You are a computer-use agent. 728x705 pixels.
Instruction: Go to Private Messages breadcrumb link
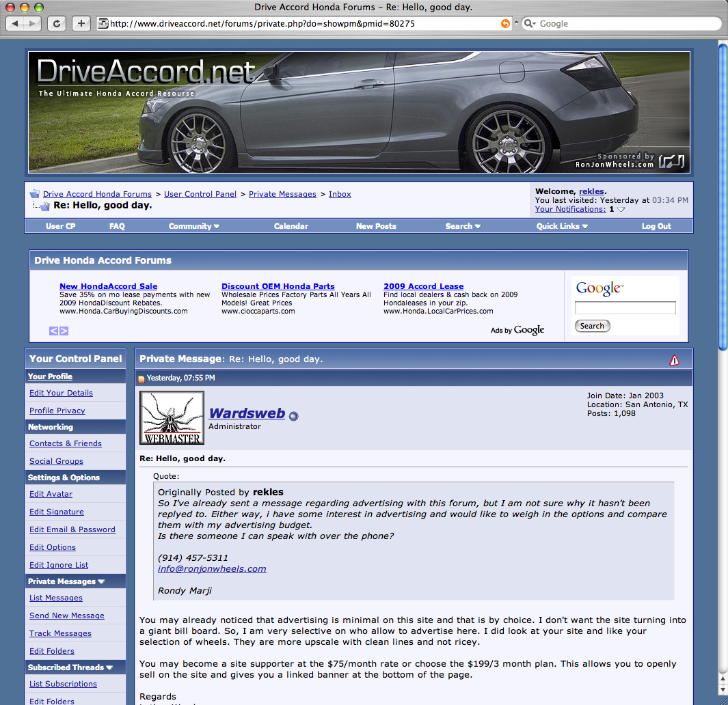(x=282, y=194)
